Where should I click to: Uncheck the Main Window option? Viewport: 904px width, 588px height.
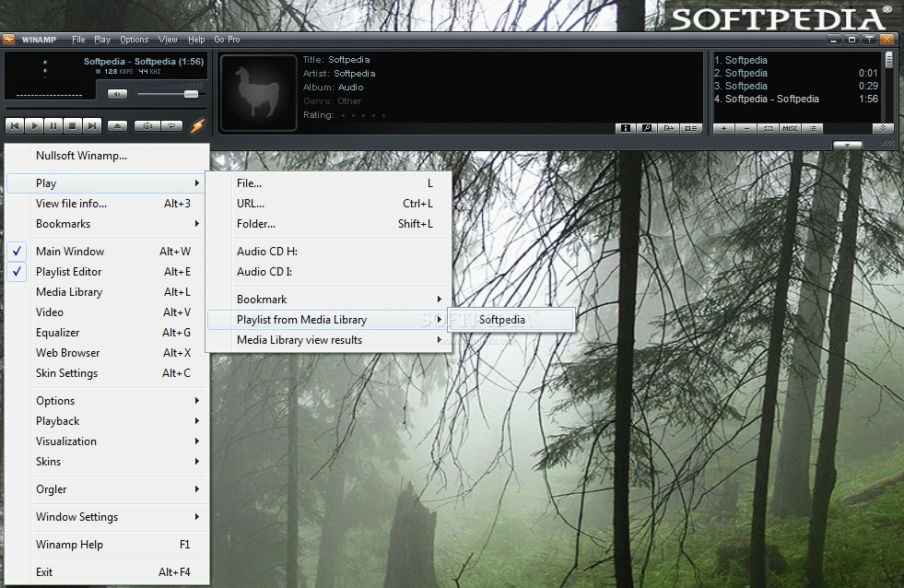coord(107,252)
